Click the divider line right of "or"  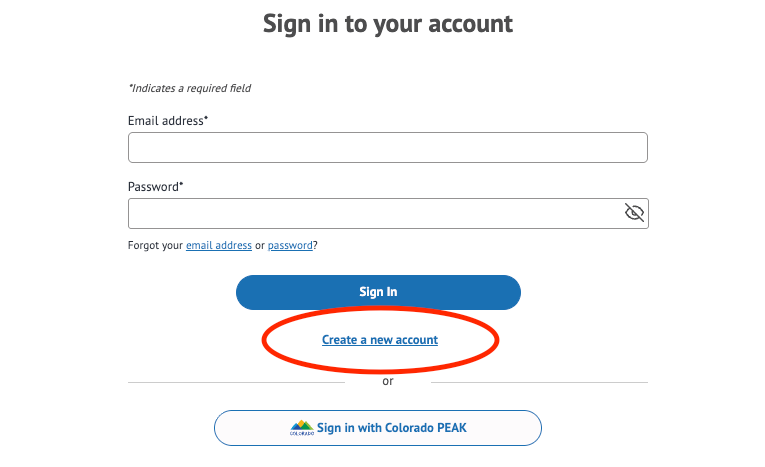click(x=540, y=382)
